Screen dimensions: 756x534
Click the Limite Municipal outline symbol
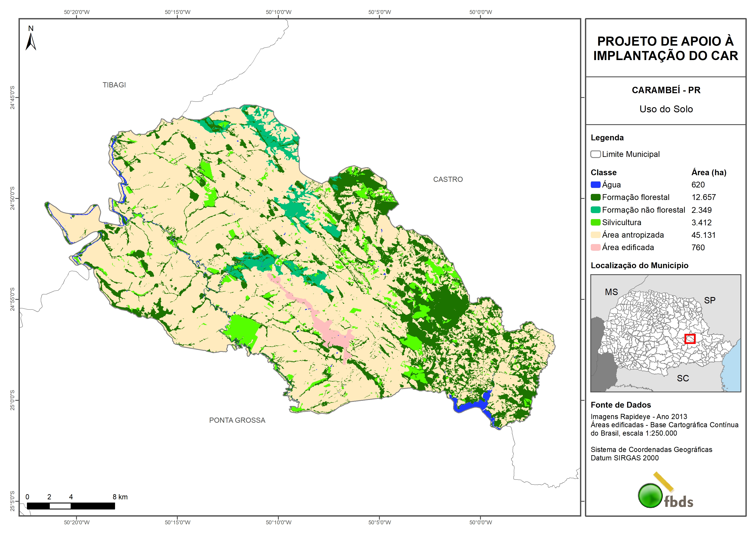(595, 154)
